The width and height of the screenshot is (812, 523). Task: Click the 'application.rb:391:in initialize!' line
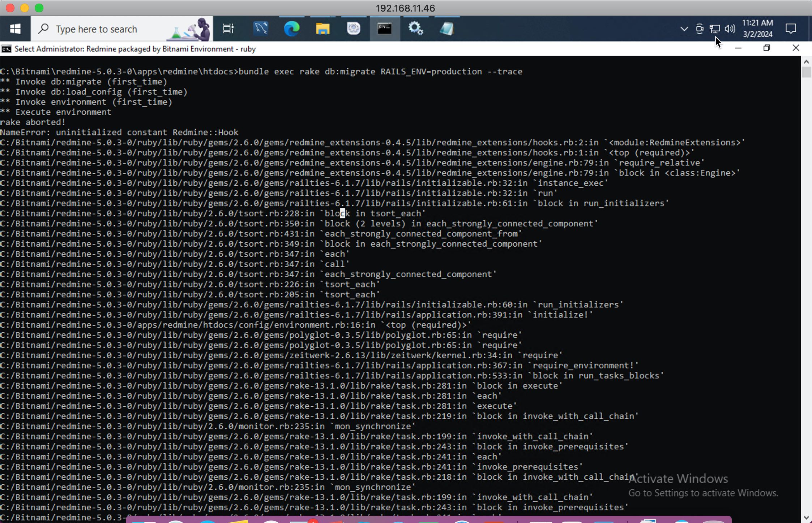coord(296,315)
